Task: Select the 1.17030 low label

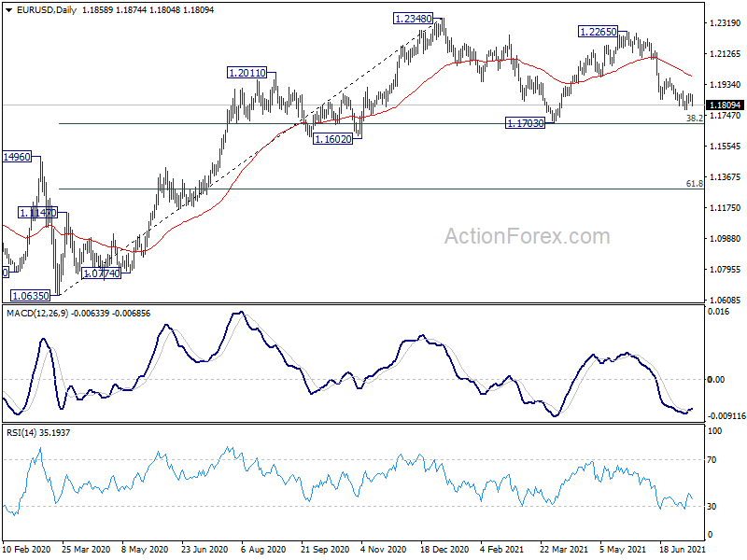Action: pos(525,123)
